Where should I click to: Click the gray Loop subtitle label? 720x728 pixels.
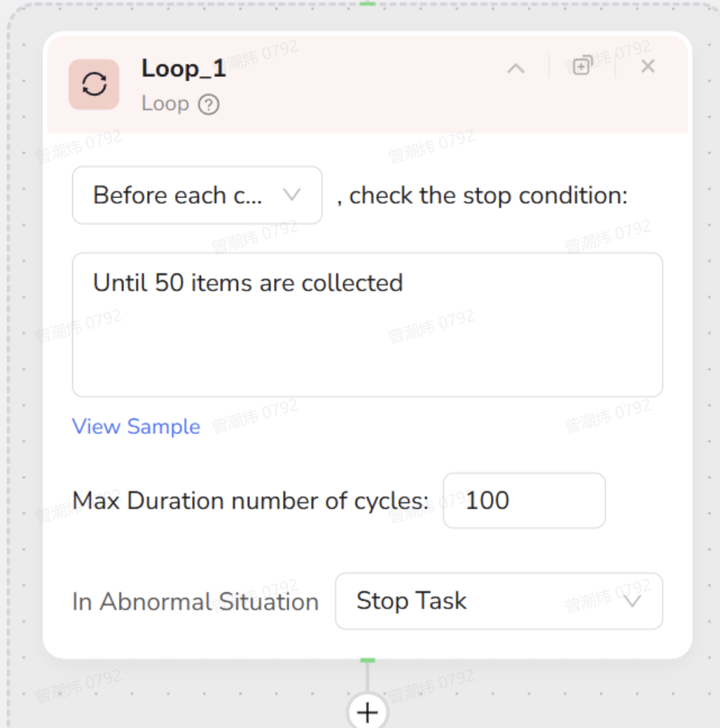[x=165, y=104]
